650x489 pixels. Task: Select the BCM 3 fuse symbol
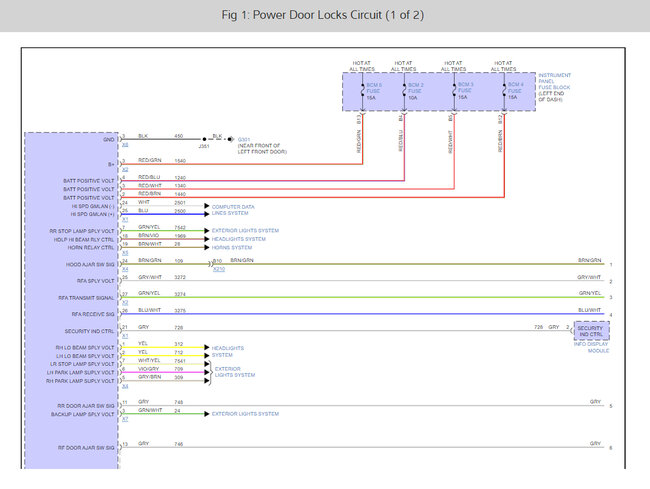coord(454,91)
